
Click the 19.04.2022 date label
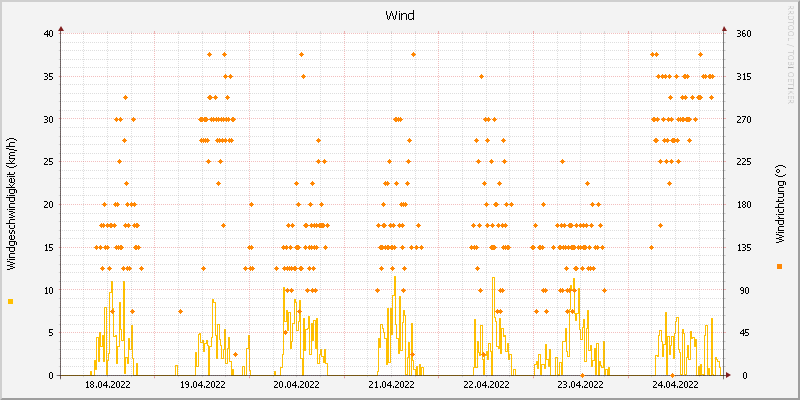point(203,385)
